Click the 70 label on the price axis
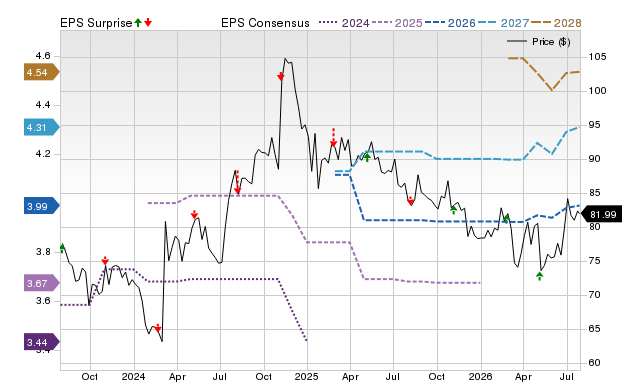This screenshot has height=382, width=640. [594, 295]
